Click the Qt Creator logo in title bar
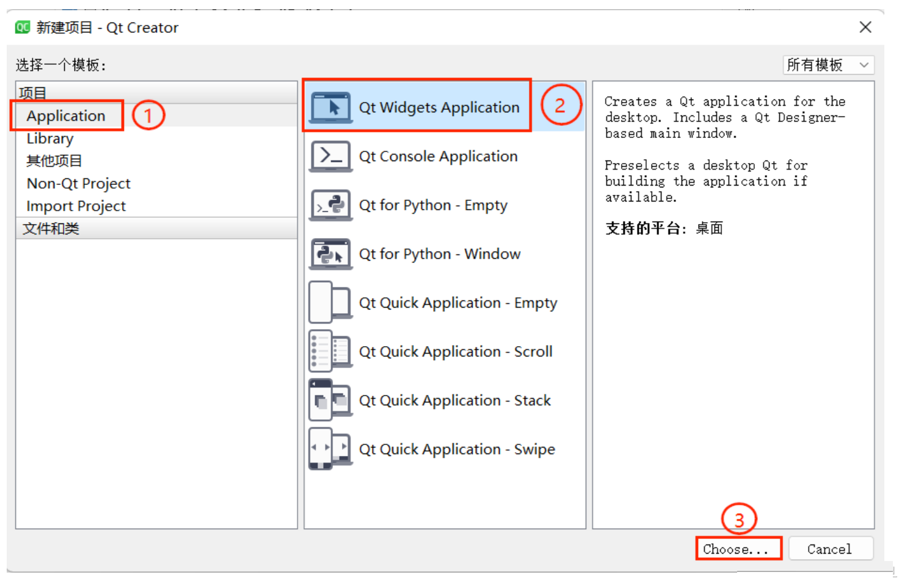 coord(23,27)
